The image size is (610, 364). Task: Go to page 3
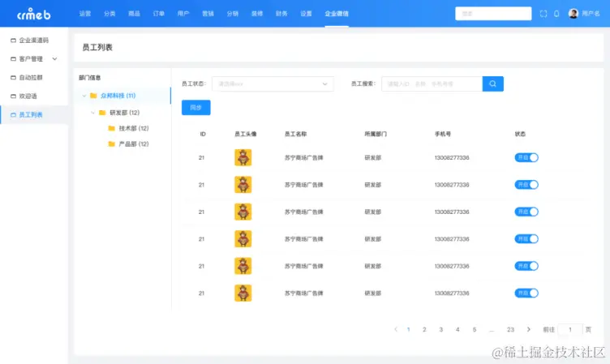(x=440, y=329)
